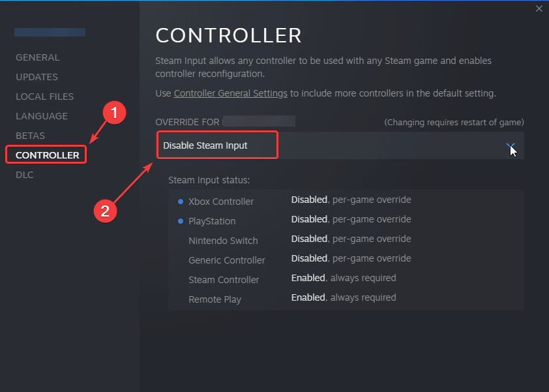The width and height of the screenshot is (549, 392).
Task: Expand the override dropdown using its chevron arrow
Action: 511,146
